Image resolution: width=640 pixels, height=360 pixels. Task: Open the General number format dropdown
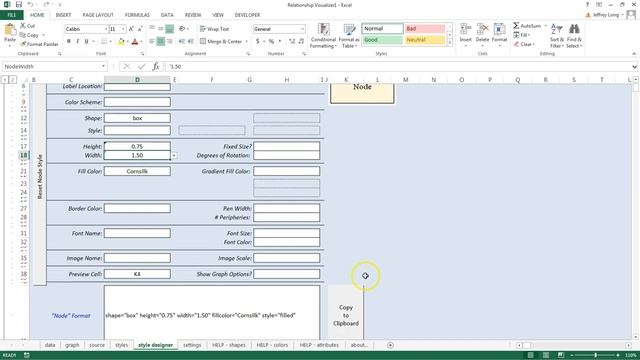pyautogui.click(x=302, y=29)
